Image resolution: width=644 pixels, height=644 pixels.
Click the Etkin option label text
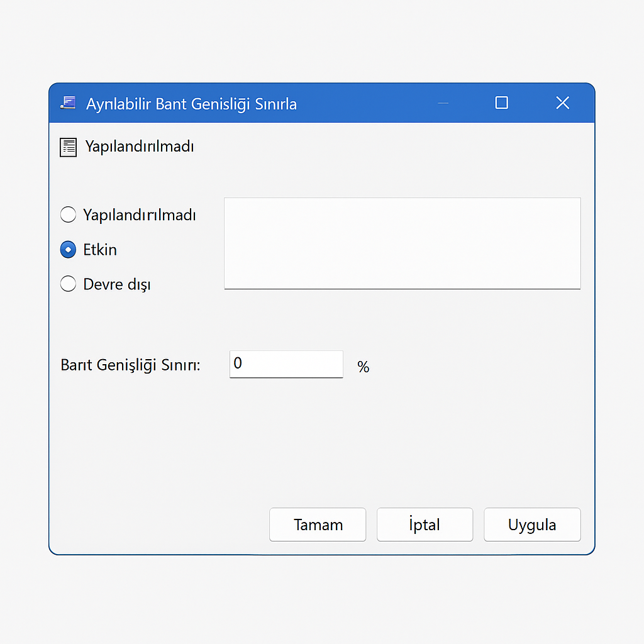tap(100, 250)
